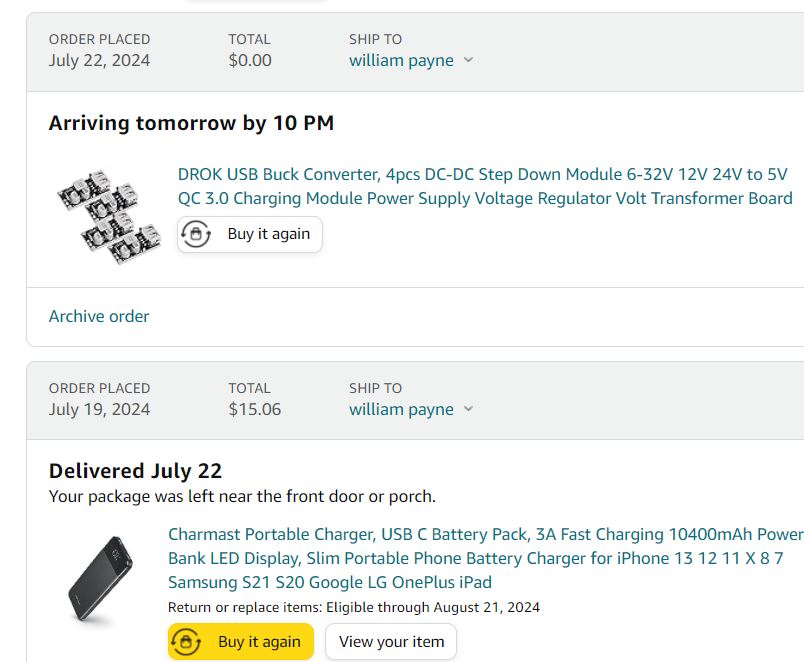The image size is (804, 662).
Task: Click the white Buy it again button for DROK
Action: (x=250, y=234)
